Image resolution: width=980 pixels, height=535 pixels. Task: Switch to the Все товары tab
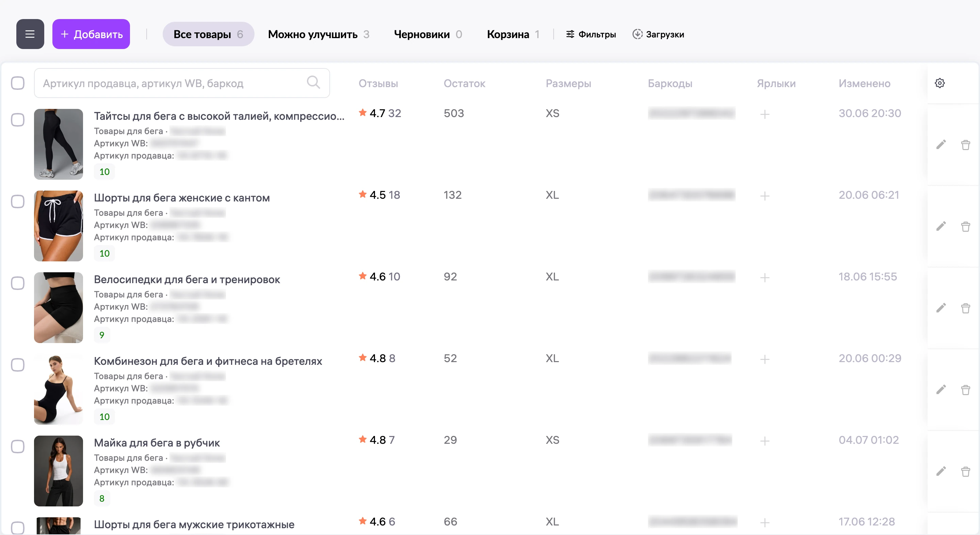(208, 34)
